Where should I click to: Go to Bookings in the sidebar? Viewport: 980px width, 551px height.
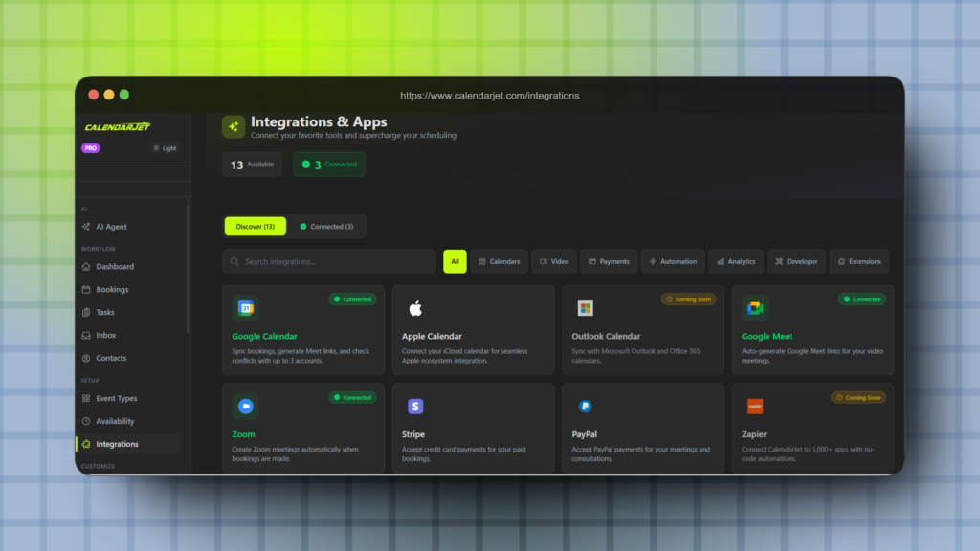coord(112,290)
